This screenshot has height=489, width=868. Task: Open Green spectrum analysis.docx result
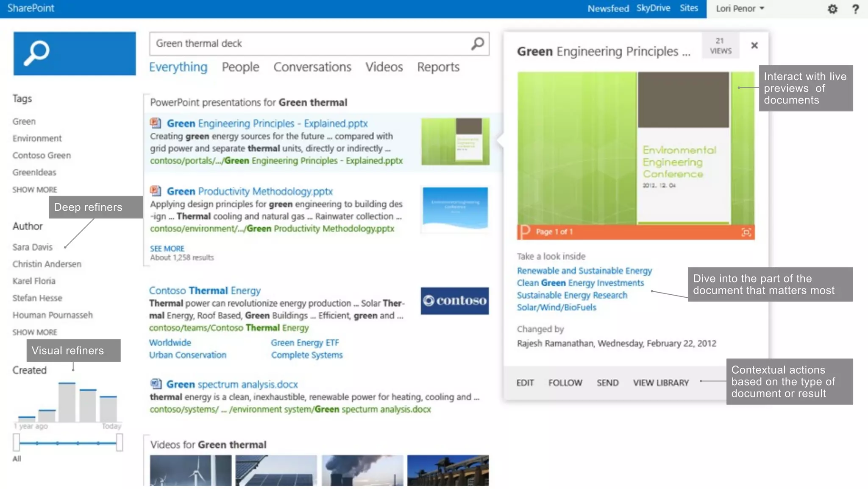232,384
